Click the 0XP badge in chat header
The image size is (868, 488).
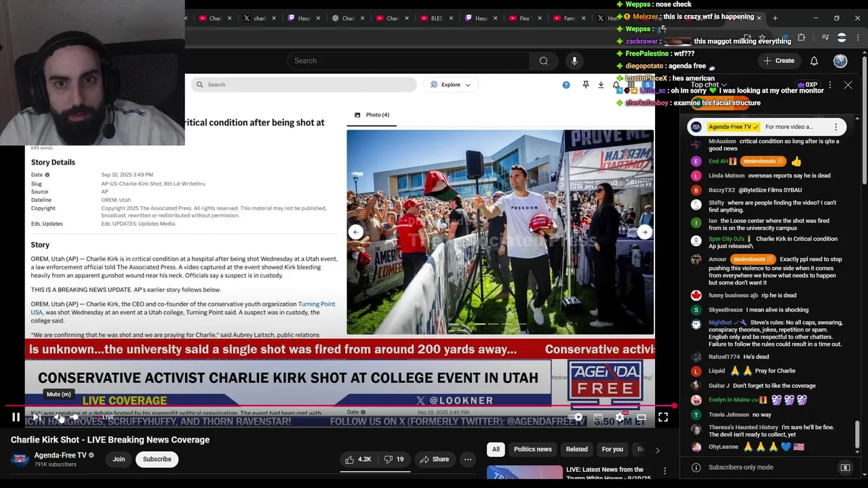point(807,85)
